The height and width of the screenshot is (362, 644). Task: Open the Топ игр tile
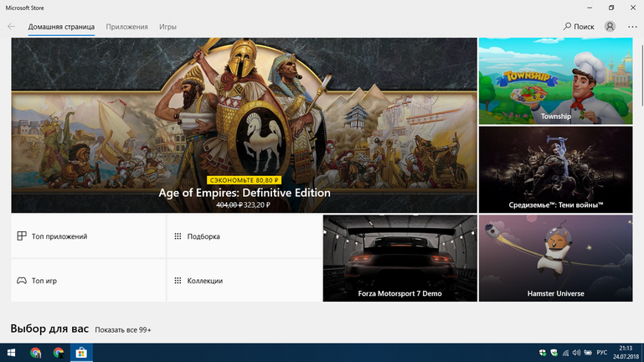pyautogui.click(x=88, y=281)
